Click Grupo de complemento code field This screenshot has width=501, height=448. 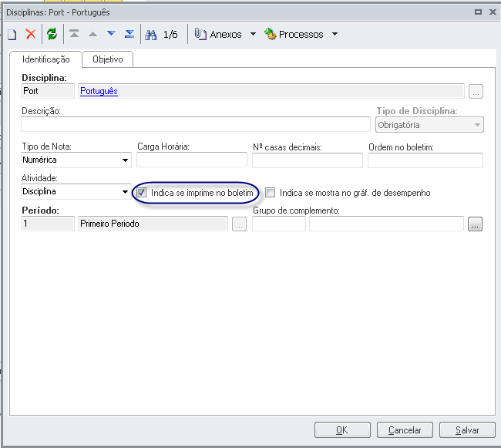point(279,224)
